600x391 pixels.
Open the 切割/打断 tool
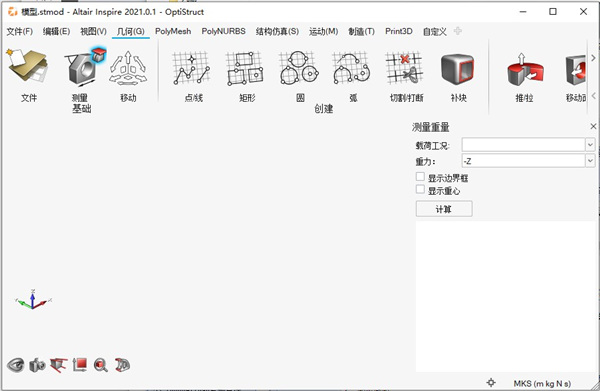pos(404,68)
